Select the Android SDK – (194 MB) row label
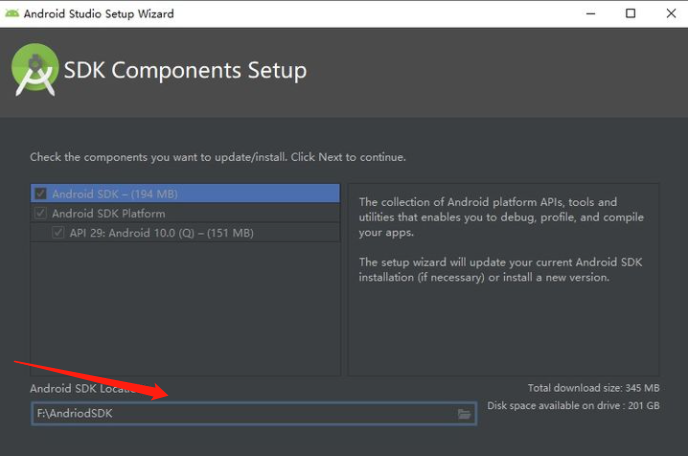688x456 pixels. coord(114,194)
